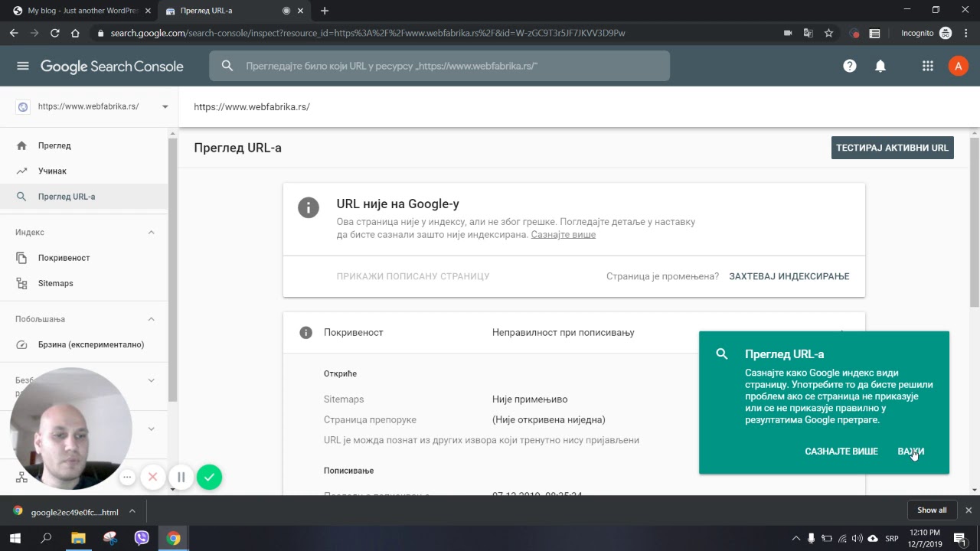Click the Покривеност row info icon
980x551 pixels.
tap(305, 333)
